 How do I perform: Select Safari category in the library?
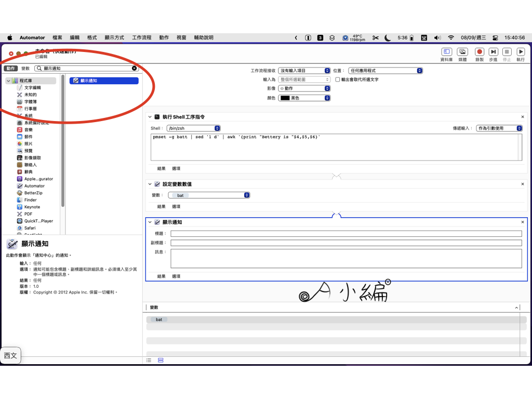[x=30, y=228]
